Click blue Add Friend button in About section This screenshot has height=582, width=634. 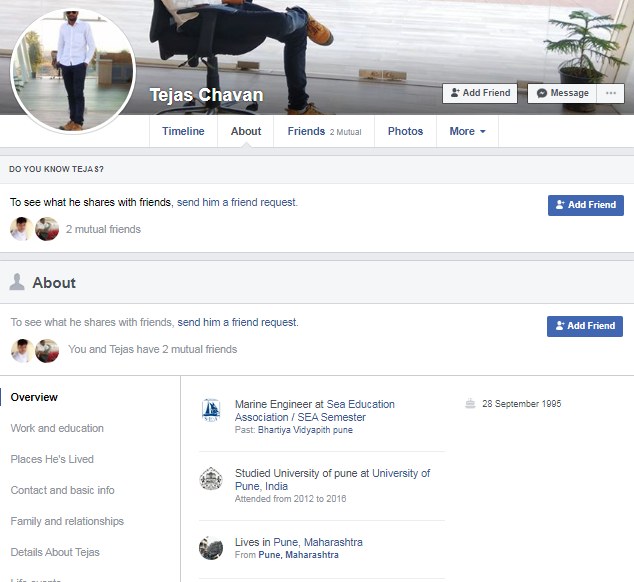click(x=585, y=326)
